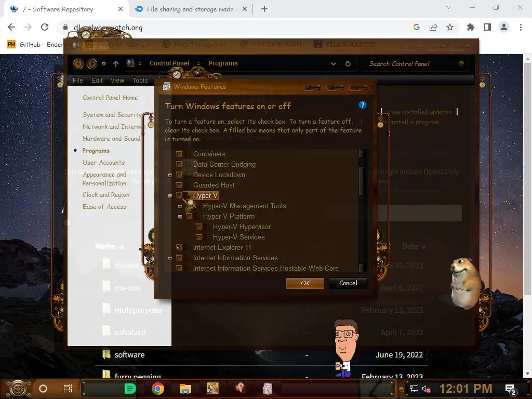Screen dimensions: 532x399
Task: Open the steampunk Start button
Action: (18, 389)
